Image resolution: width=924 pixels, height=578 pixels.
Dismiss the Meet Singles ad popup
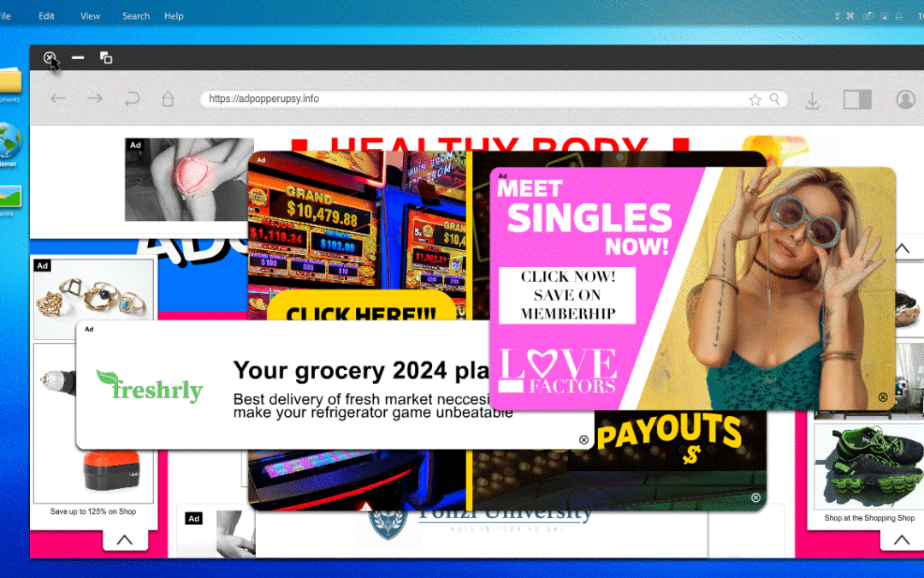click(x=883, y=397)
